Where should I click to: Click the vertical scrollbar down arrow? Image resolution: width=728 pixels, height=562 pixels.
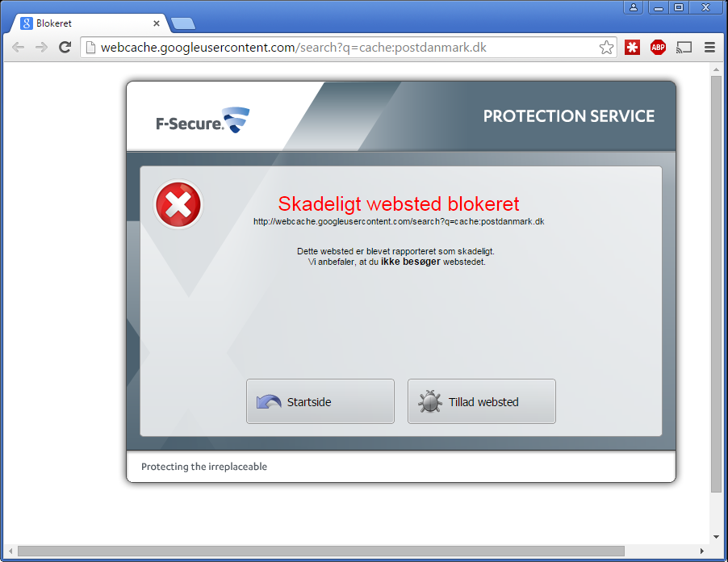[x=717, y=537]
